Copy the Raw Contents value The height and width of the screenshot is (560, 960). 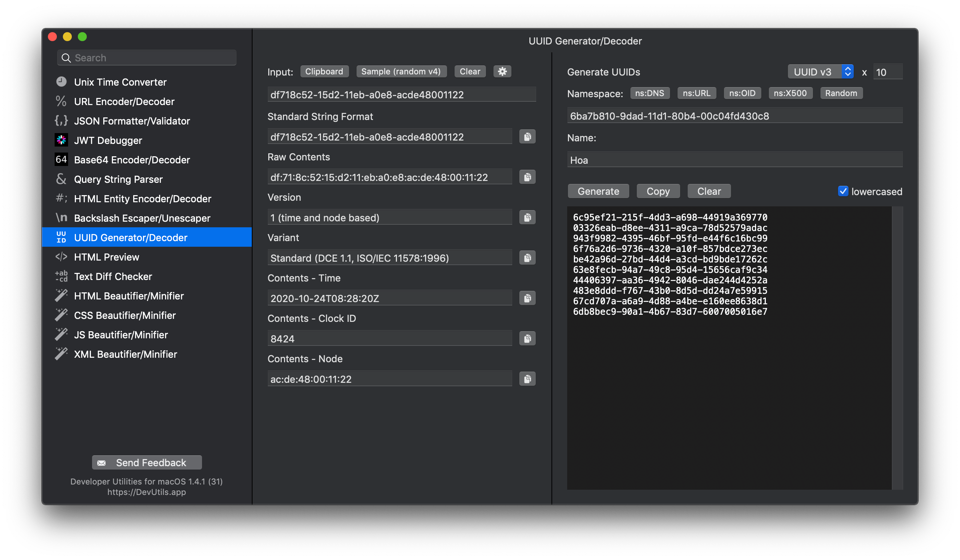[527, 177]
